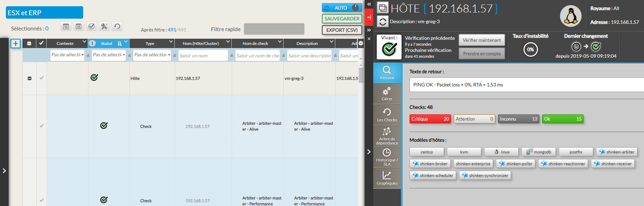Collapse the Hôte 192.168.1.57 row group
Image resolution: width=644 pixels, height=206 pixels.
(29, 78)
